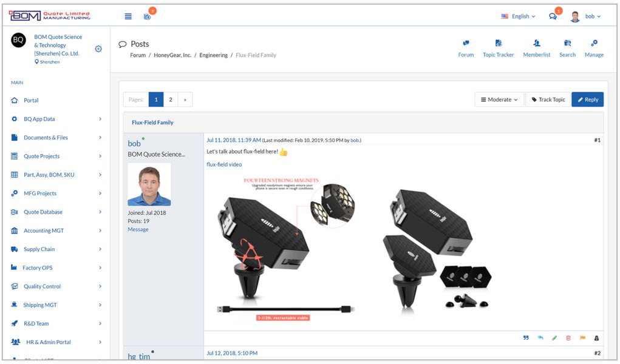
Task: Flag the post with orange flag icon
Action: point(582,338)
